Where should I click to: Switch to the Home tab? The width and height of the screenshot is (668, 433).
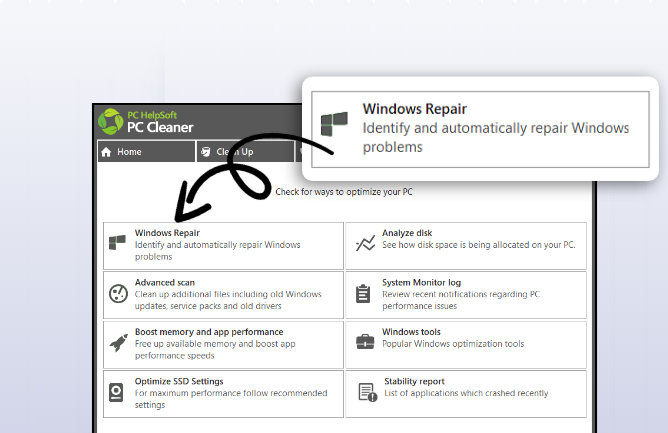pyautogui.click(x=129, y=152)
